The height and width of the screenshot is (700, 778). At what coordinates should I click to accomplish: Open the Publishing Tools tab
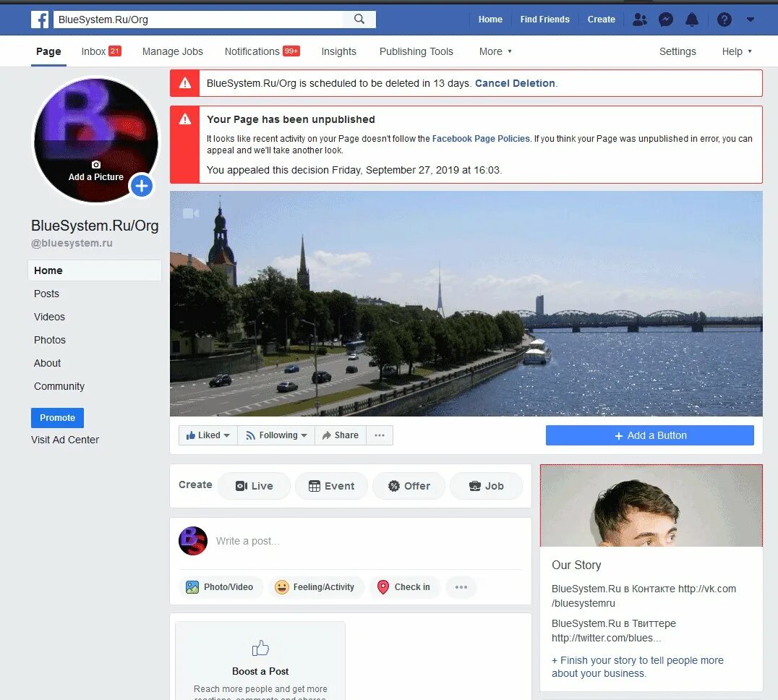coord(416,51)
